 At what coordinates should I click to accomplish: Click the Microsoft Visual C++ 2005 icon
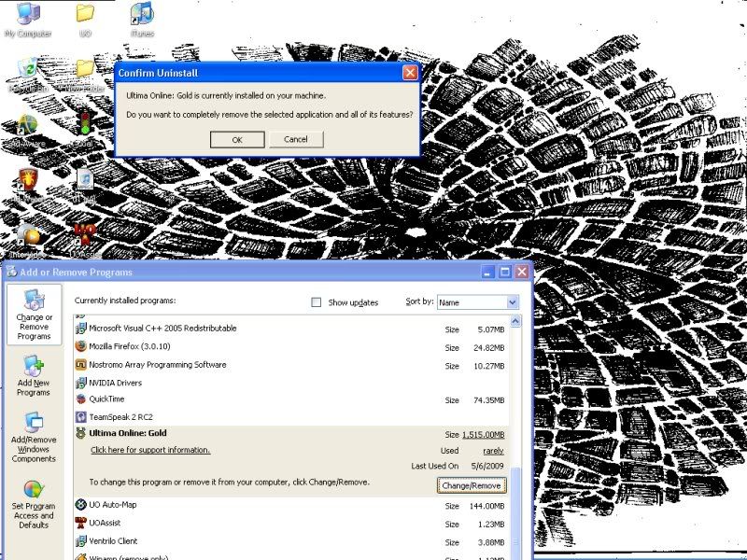(x=81, y=329)
